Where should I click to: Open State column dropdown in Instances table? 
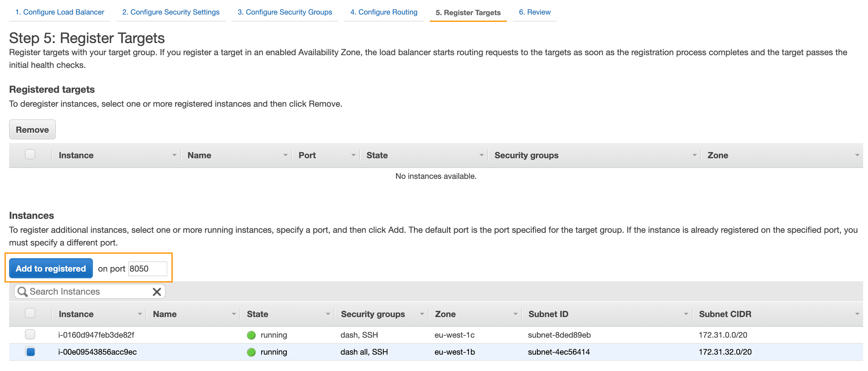(x=328, y=314)
